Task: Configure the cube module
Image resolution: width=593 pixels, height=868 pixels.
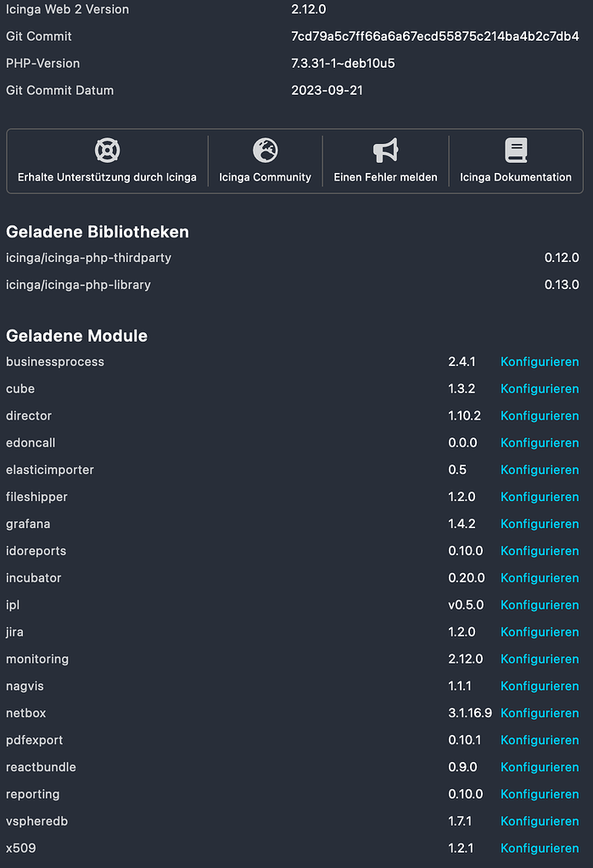Action: [x=540, y=388]
